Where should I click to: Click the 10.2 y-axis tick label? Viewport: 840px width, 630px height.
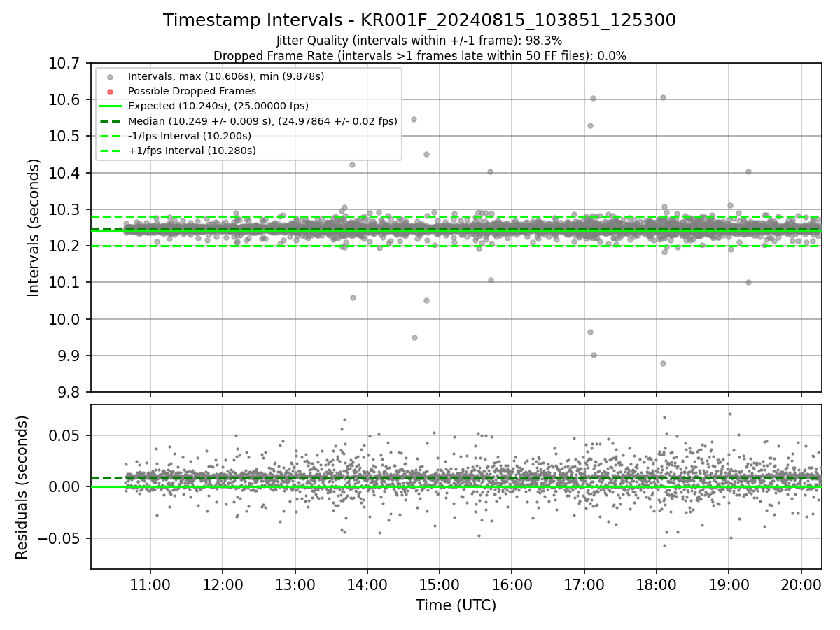pyautogui.click(x=65, y=246)
